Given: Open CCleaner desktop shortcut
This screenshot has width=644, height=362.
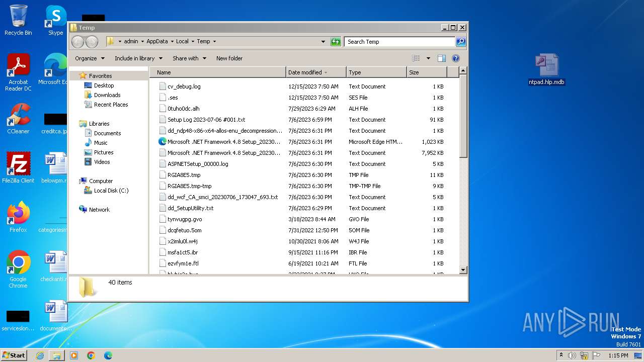Looking at the screenshot, I should pyautogui.click(x=18, y=119).
